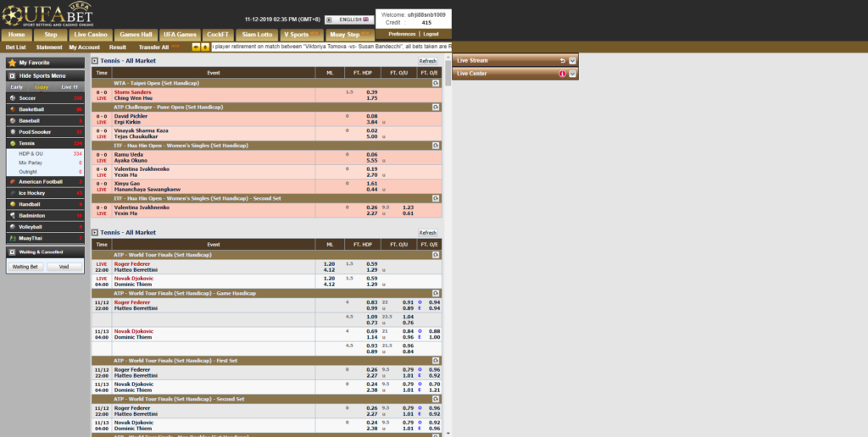Click Transfer All link
The width and height of the screenshot is (868, 437).
pyautogui.click(x=154, y=47)
